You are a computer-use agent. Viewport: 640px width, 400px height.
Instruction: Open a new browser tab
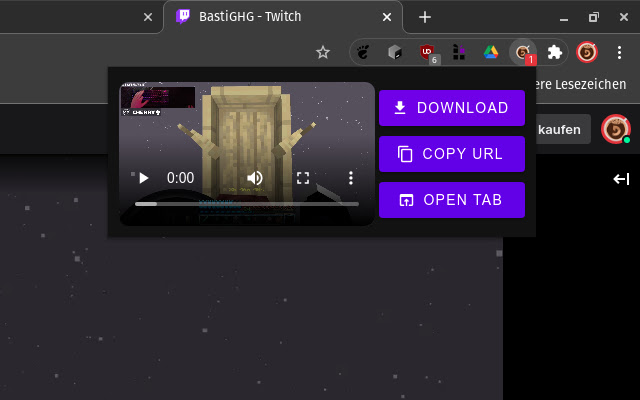click(425, 17)
